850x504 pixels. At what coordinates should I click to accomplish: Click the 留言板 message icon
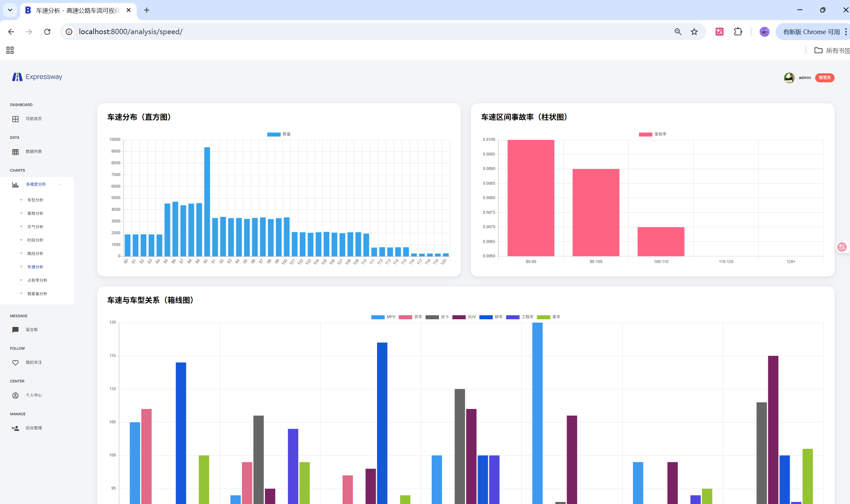15,330
